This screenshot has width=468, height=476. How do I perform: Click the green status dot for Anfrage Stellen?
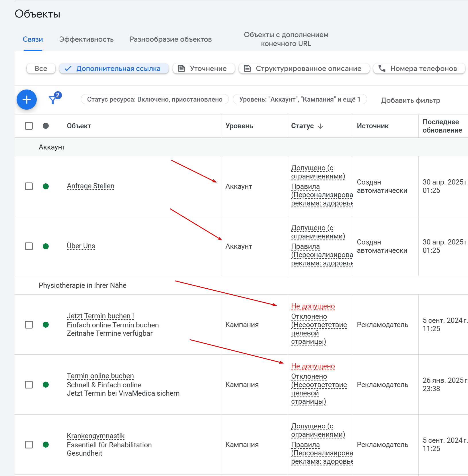[46, 186]
